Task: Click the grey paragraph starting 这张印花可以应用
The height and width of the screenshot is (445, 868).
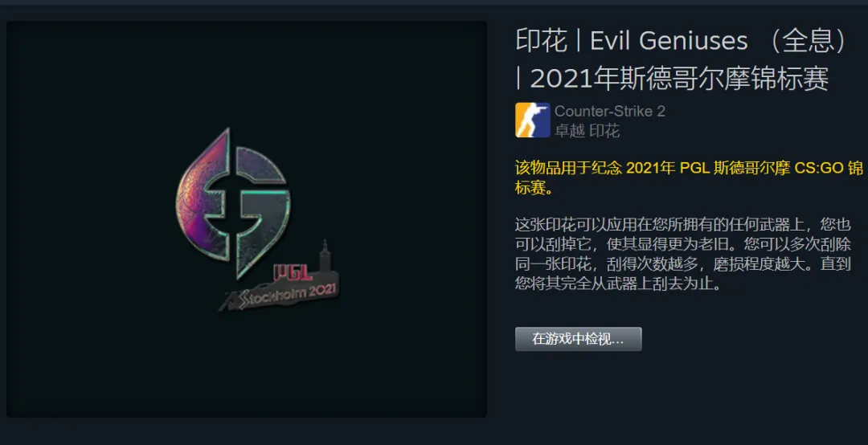Action: [x=683, y=255]
